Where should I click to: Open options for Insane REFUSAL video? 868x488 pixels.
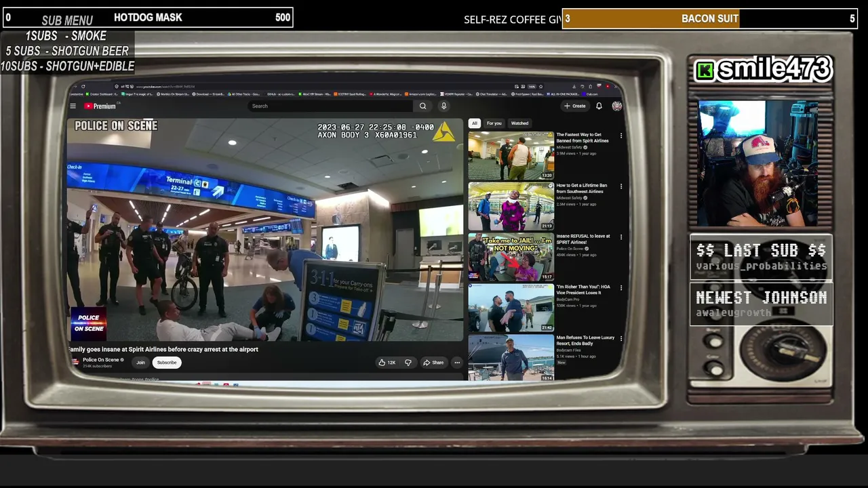621,237
